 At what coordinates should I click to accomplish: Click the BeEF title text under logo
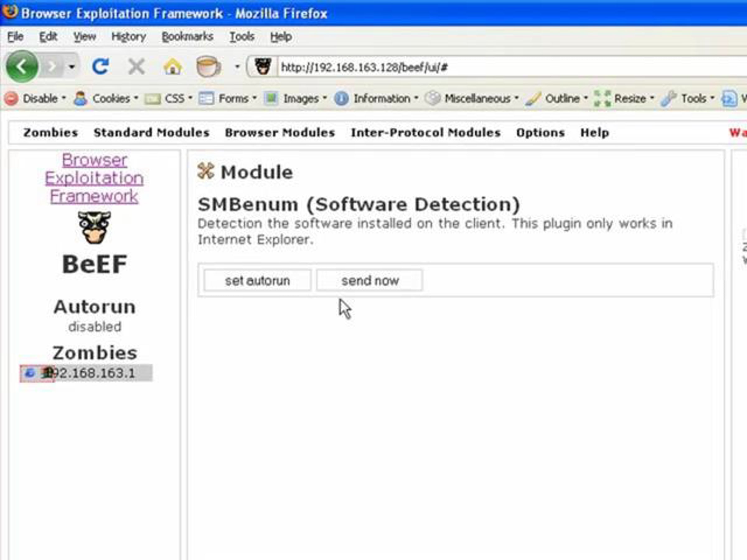click(x=95, y=264)
